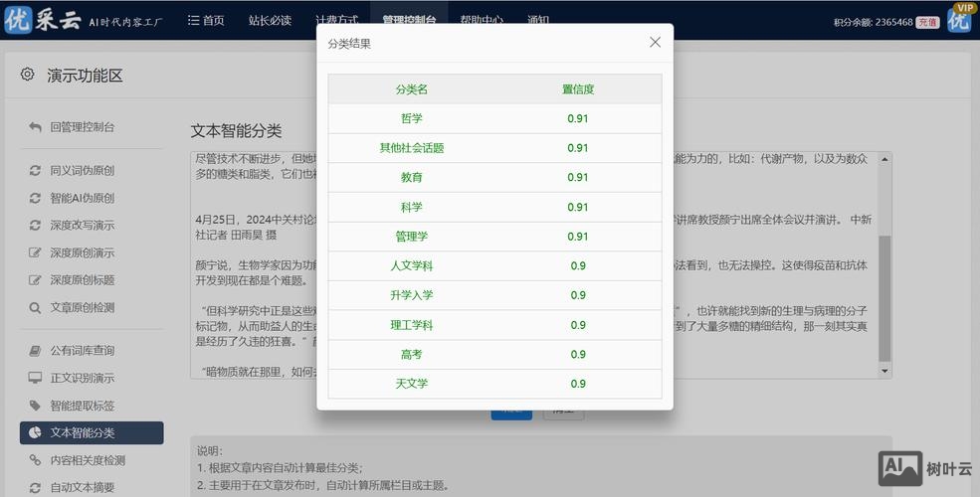Open 深度改写演示 in the sidebar
Viewport: 980px width, 497px height.
83,225
